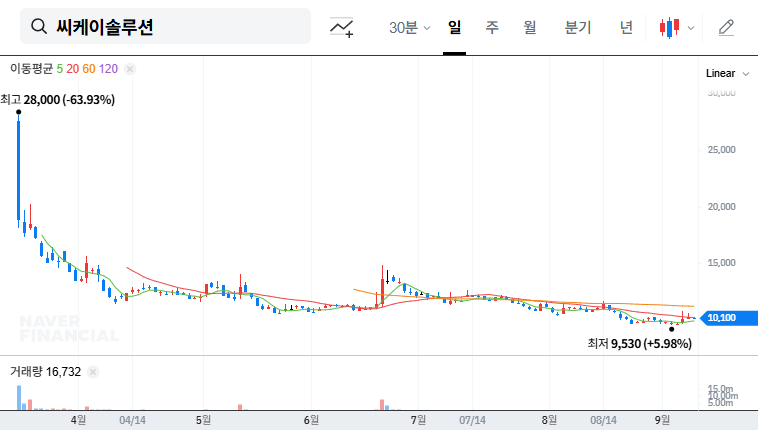Open the add indicator chart icon

pyautogui.click(x=341, y=28)
